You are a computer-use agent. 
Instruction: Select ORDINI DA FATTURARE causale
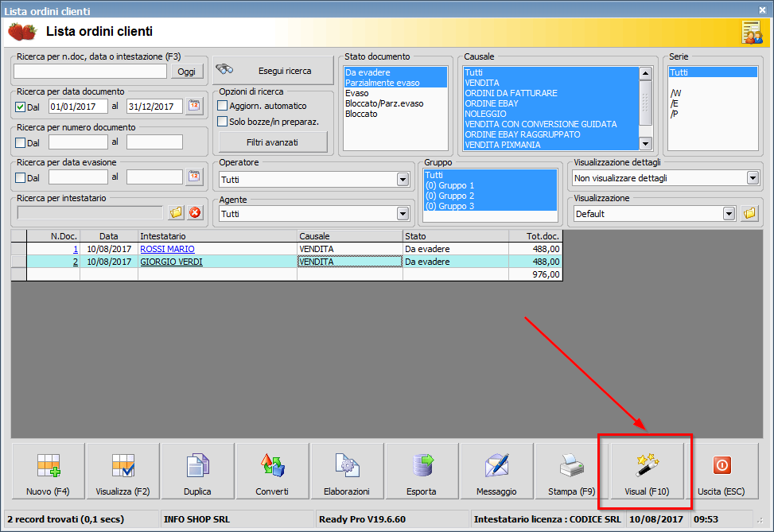pyautogui.click(x=551, y=93)
